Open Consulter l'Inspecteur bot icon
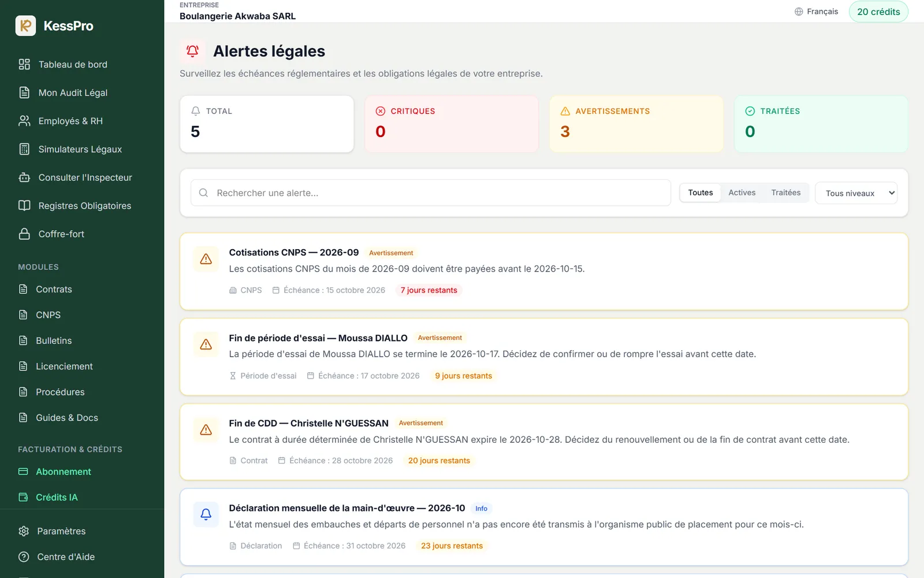This screenshot has height=578, width=924. click(x=24, y=177)
